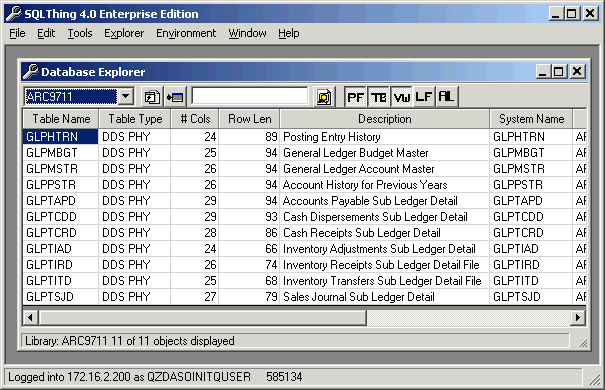The height and width of the screenshot is (390, 605).
Task: Click the arrow-and-box toolbar icon beside the filter field
Action: pyautogui.click(x=175, y=96)
